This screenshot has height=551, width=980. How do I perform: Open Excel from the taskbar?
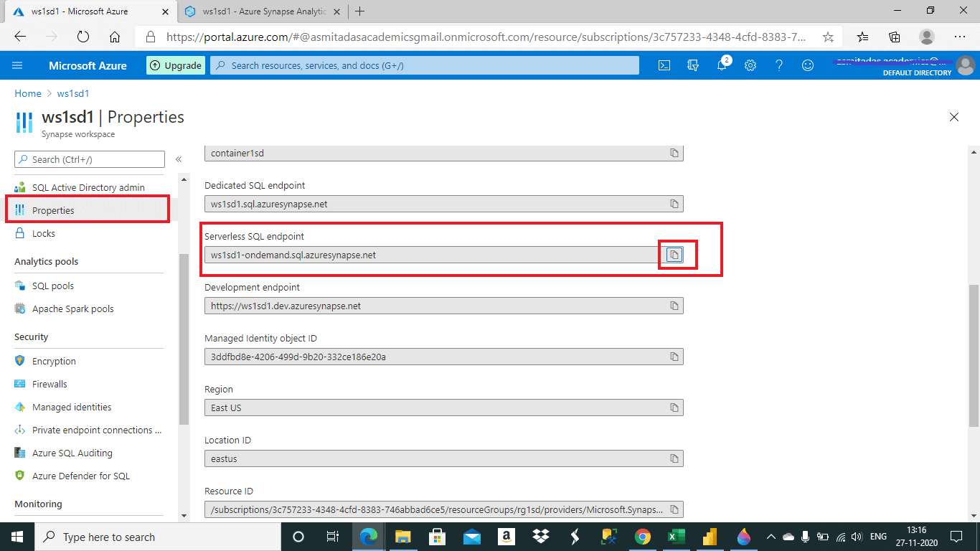pyautogui.click(x=675, y=537)
